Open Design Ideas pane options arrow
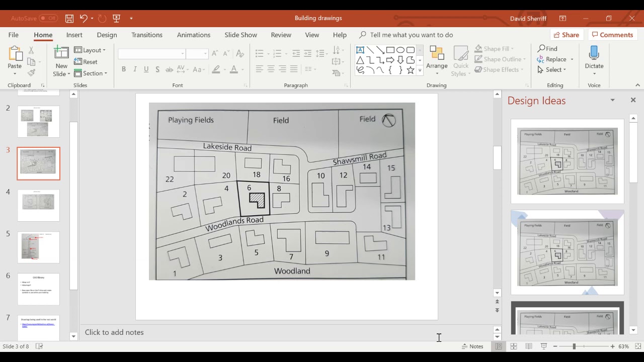 click(x=612, y=100)
